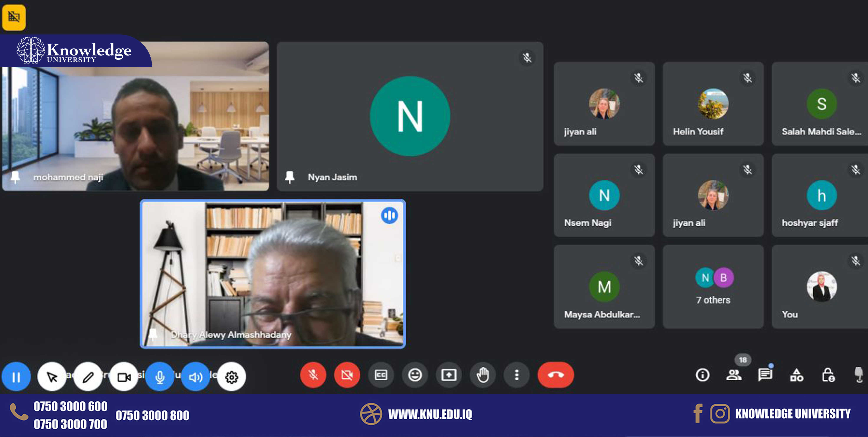
Task: Click hoshyar sjaff's h avatar
Action: click(x=822, y=195)
